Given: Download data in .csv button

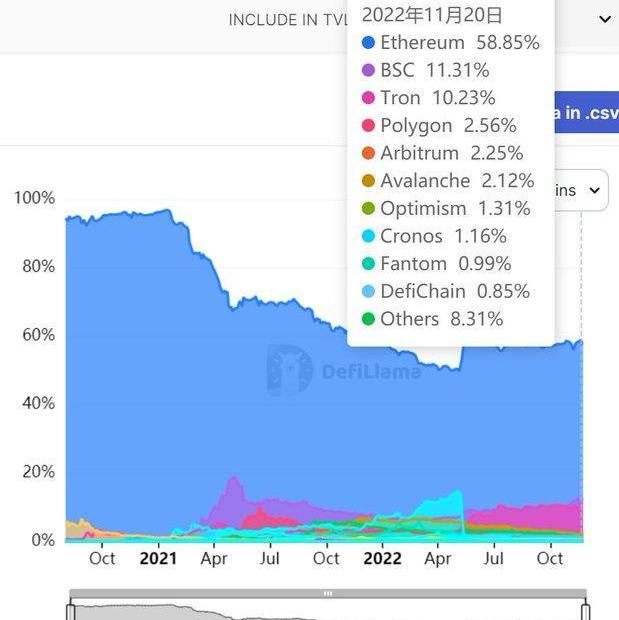Looking at the screenshot, I should [585, 113].
